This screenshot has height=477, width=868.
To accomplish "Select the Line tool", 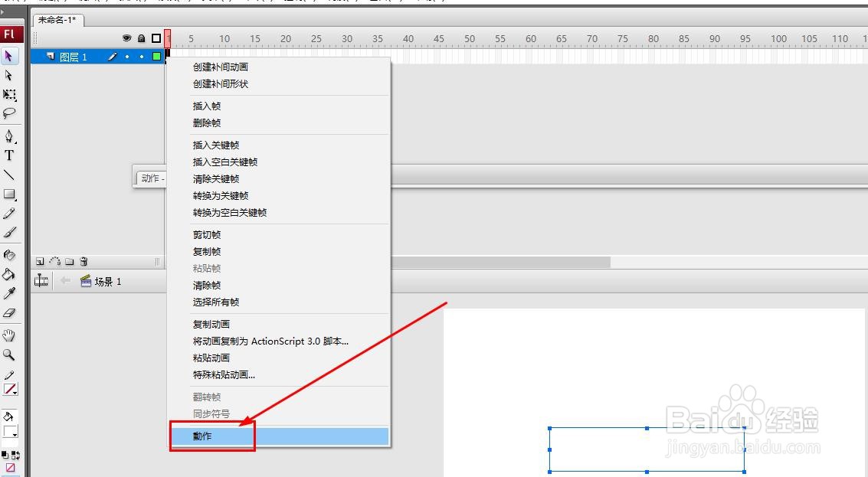I will click(x=9, y=175).
